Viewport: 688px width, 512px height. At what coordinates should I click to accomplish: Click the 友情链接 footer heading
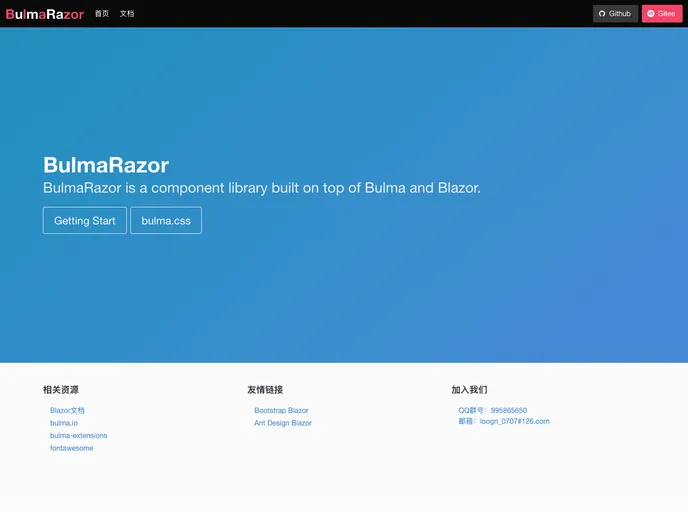(265, 390)
